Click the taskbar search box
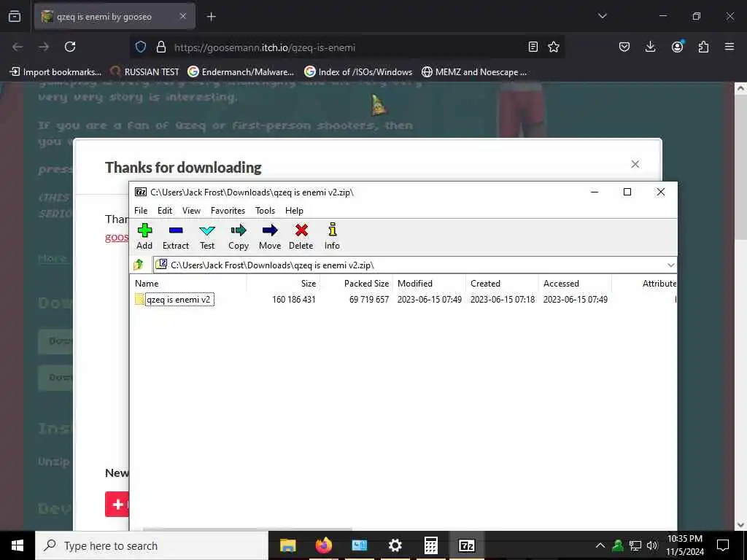This screenshot has height=560, width=747. [152, 545]
